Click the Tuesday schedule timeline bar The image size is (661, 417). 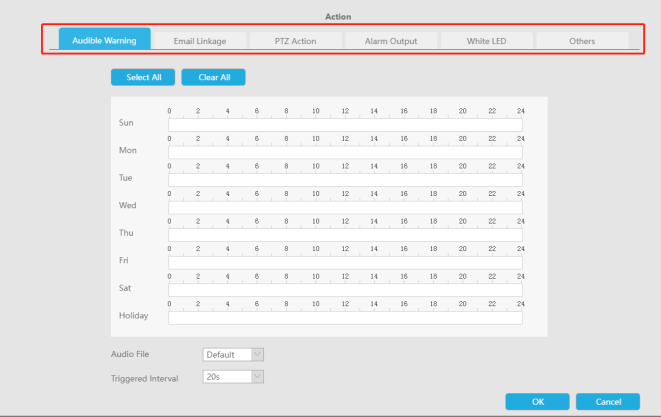pyautogui.click(x=345, y=180)
